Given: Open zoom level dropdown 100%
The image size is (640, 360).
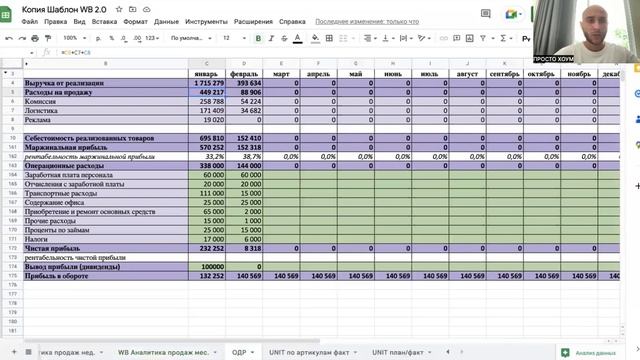Looking at the screenshot, I should coord(74,38).
